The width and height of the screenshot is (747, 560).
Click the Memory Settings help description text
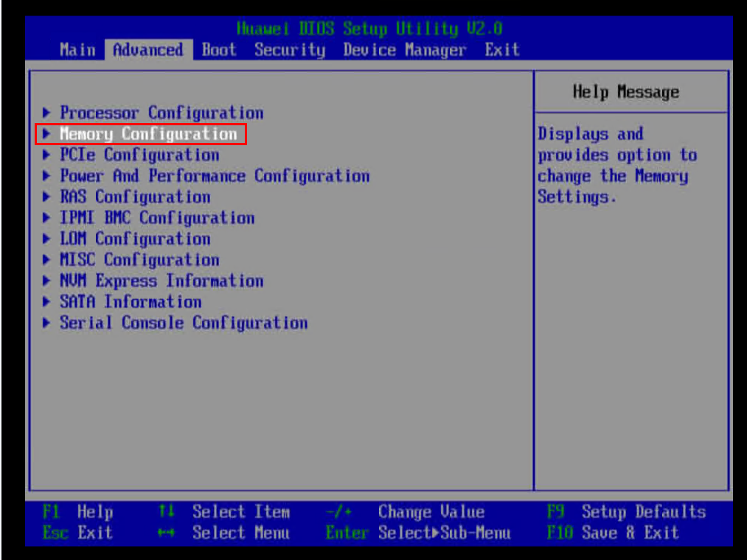point(617,165)
